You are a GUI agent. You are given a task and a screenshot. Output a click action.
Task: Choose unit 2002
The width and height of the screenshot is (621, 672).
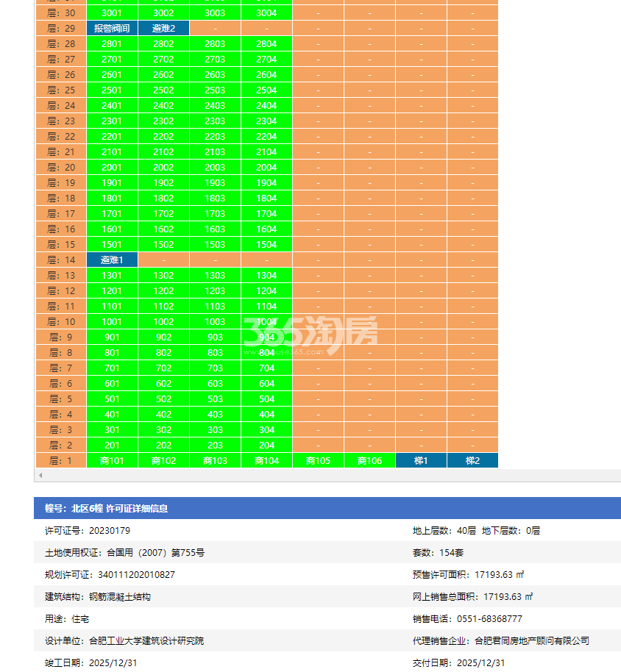(x=163, y=167)
